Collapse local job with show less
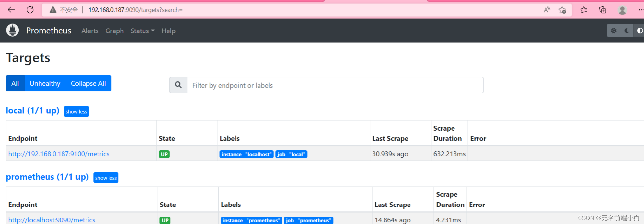This screenshot has height=224, width=644. [76, 111]
